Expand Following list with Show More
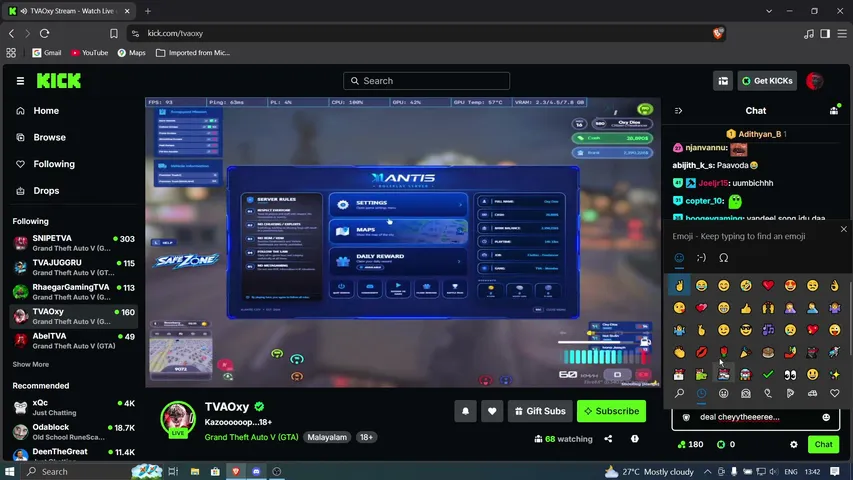 [x=30, y=364]
